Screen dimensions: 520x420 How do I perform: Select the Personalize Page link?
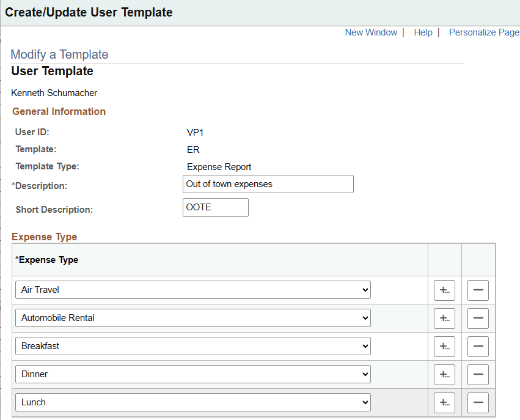(x=484, y=32)
